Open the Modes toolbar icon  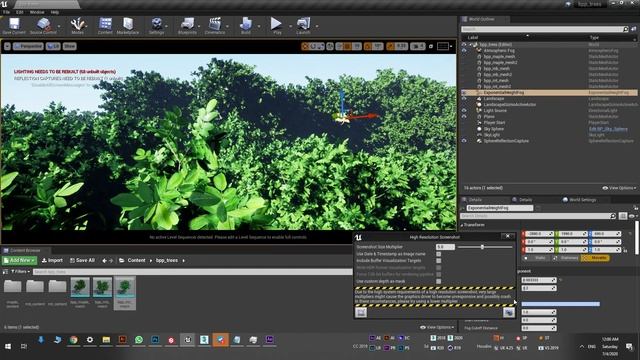point(77,26)
